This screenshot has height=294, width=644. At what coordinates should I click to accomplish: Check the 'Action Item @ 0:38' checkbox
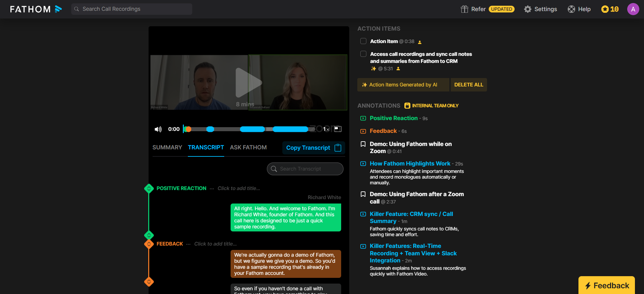click(x=363, y=41)
